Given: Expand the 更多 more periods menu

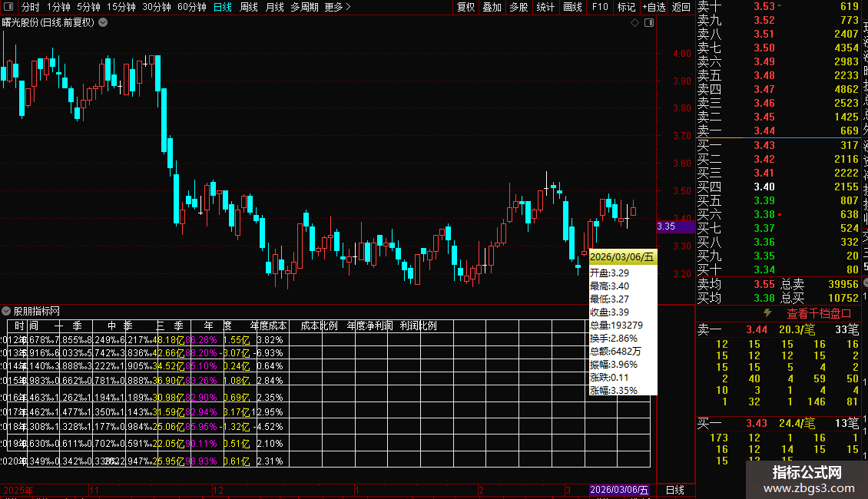Looking at the screenshot, I should (338, 7).
